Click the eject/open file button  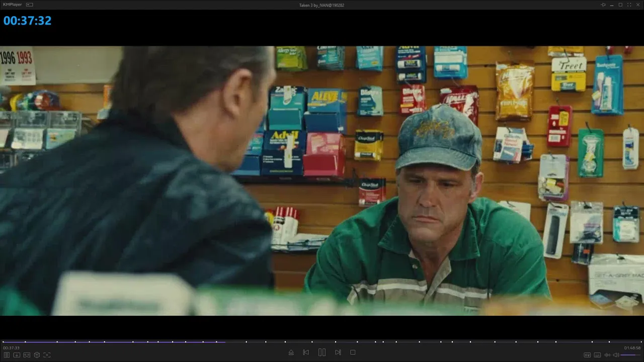[x=291, y=352]
